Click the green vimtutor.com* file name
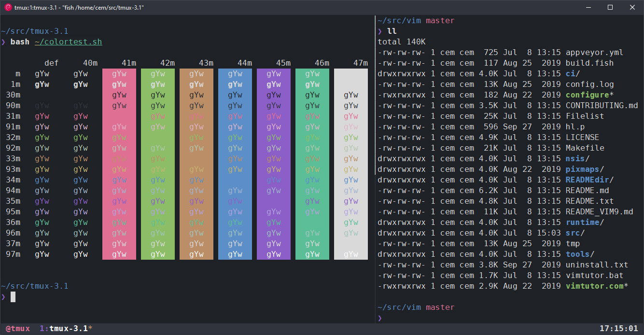 pyautogui.click(x=597, y=286)
